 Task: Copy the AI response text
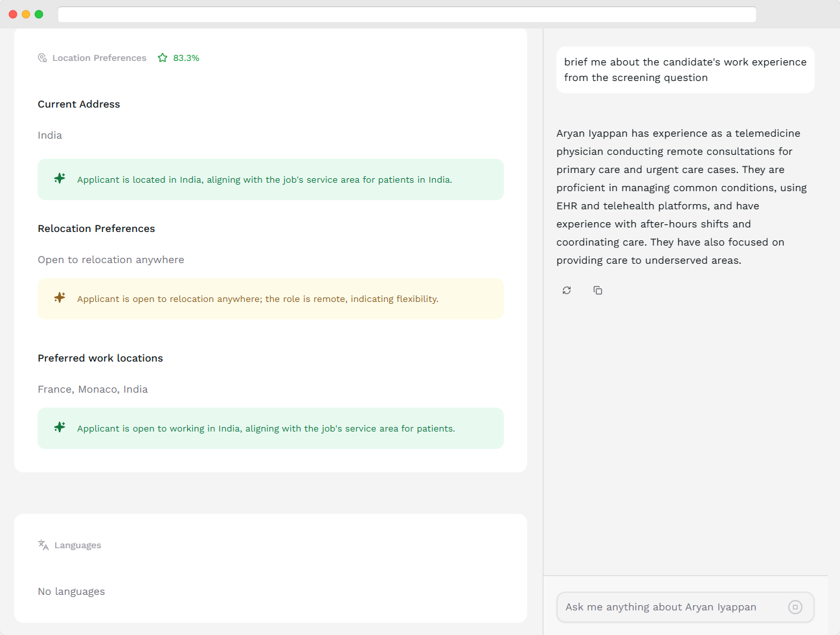pos(598,290)
